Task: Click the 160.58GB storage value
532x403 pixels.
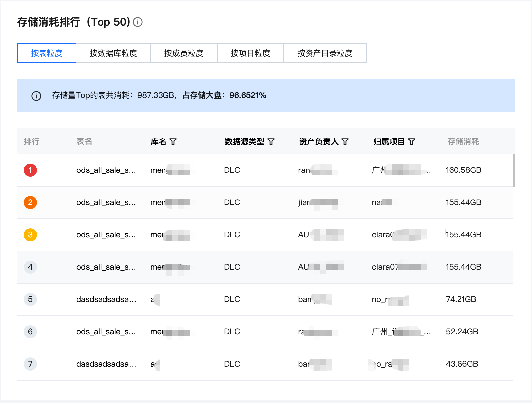Action: coord(463,170)
